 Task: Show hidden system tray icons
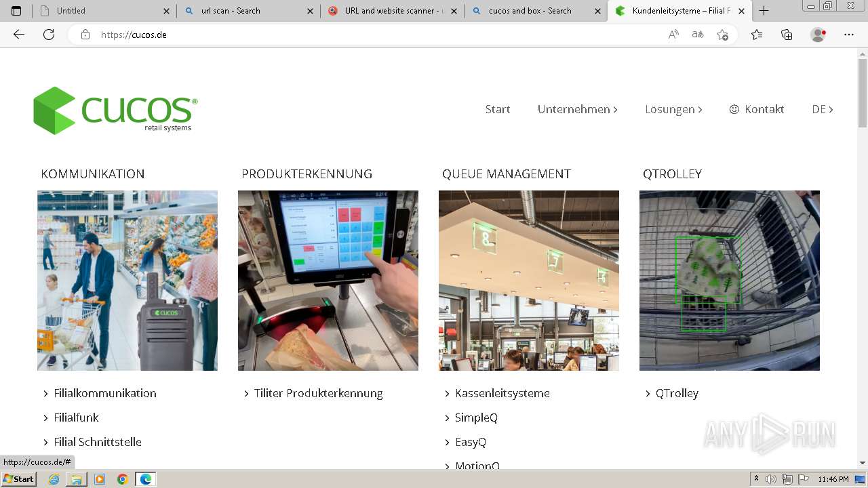coord(757,479)
